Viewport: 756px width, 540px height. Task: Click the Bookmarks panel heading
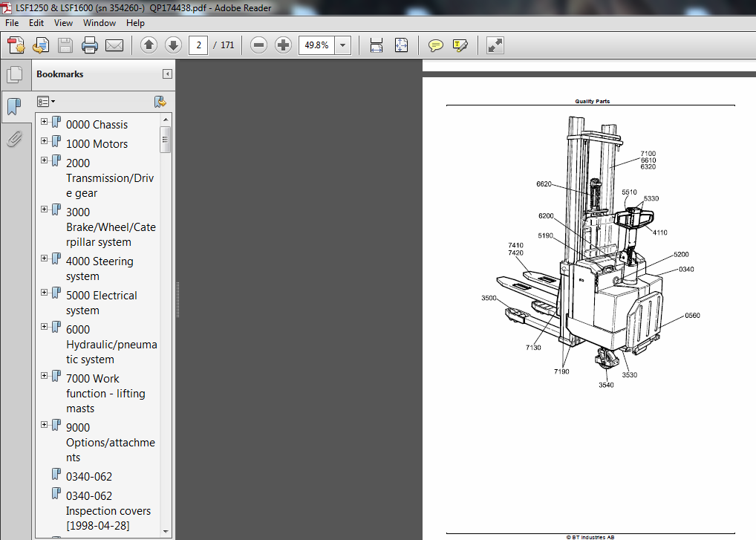tap(60, 74)
